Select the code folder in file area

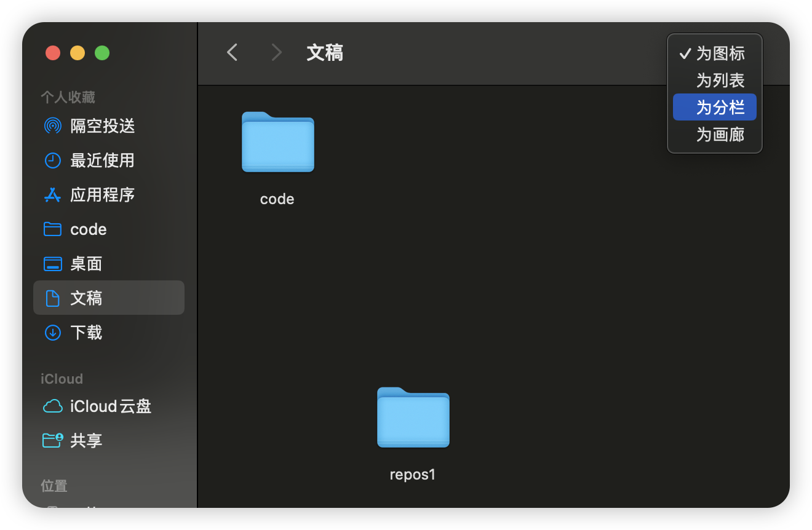[278, 142]
